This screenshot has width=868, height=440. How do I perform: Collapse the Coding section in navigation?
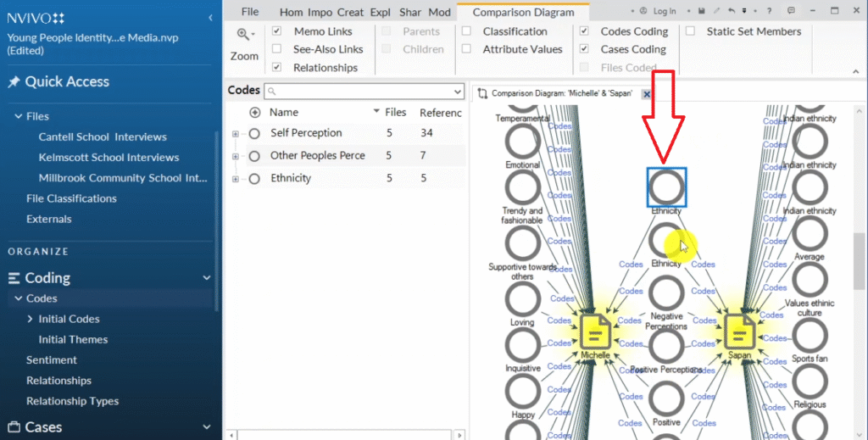[x=206, y=278]
